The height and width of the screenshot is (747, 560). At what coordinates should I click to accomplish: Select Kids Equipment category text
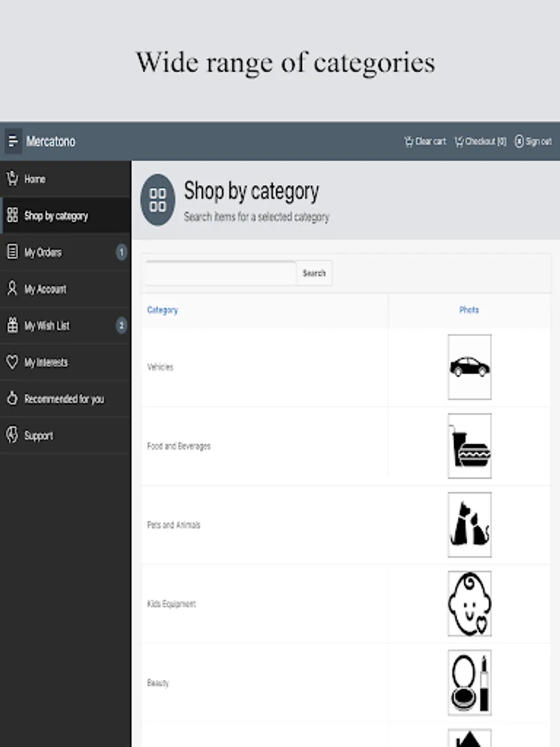click(x=172, y=604)
